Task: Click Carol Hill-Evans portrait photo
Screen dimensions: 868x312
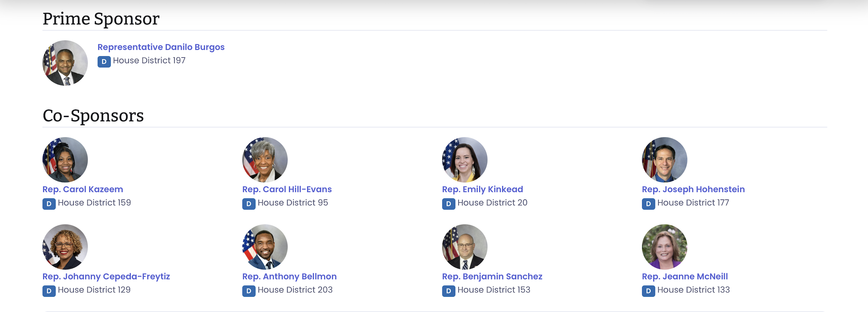Action: (x=265, y=160)
